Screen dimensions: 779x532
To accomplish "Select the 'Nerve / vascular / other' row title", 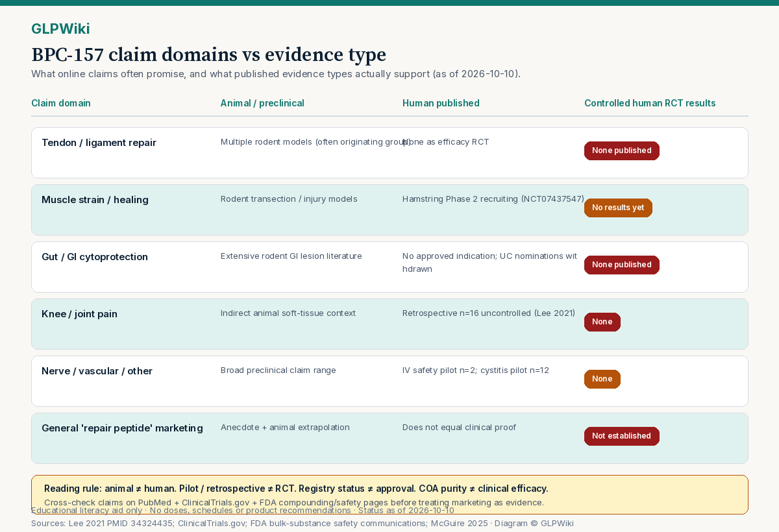I will coord(97,371).
